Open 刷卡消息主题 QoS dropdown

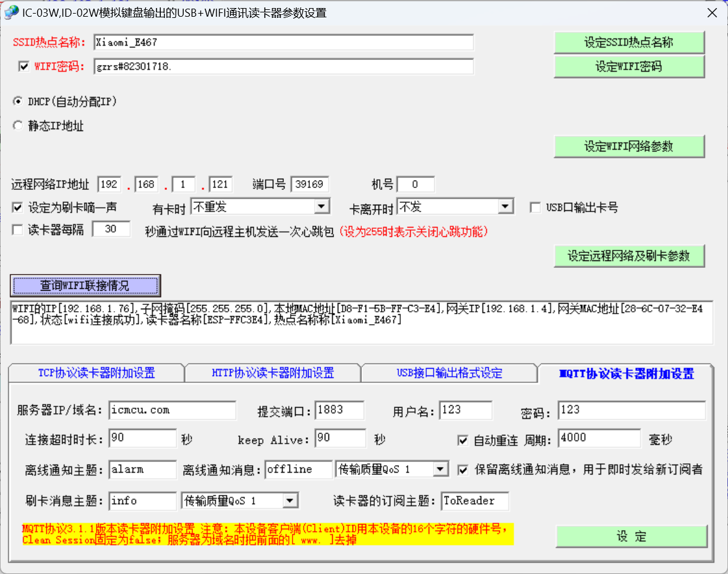coord(290,500)
